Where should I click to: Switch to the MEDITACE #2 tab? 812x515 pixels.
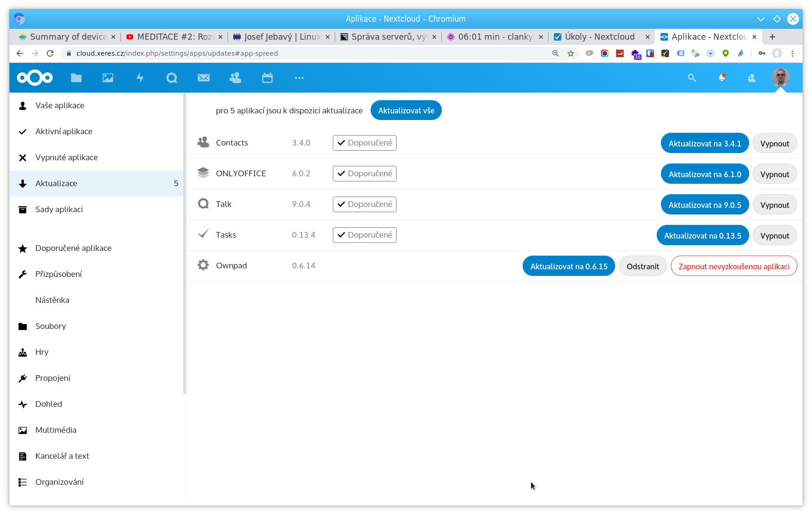coord(174,37)
